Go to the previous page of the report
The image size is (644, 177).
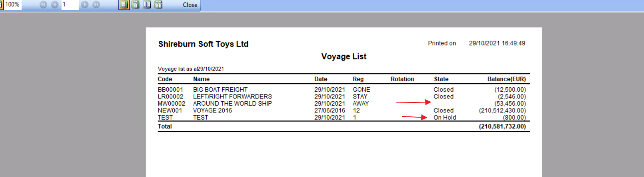point(55,5)
